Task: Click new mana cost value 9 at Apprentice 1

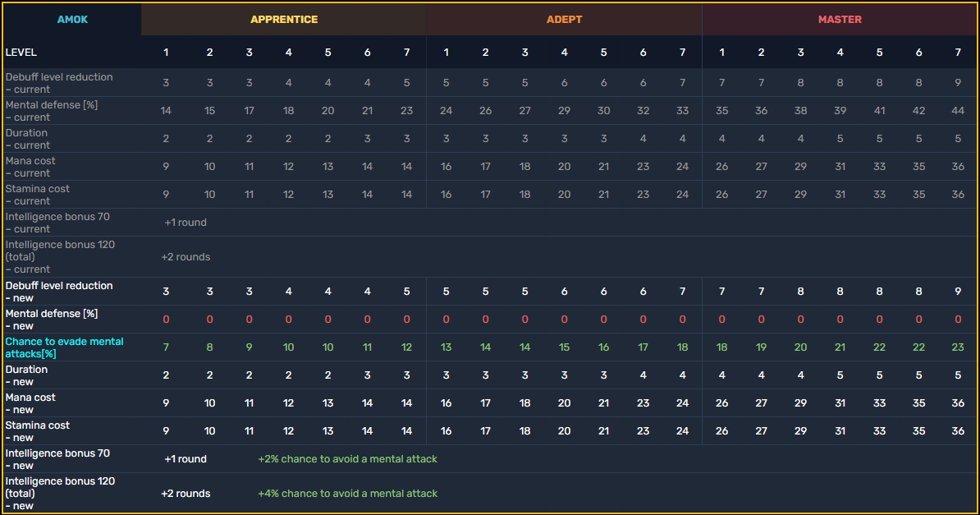Action: (x=166, y=403)
